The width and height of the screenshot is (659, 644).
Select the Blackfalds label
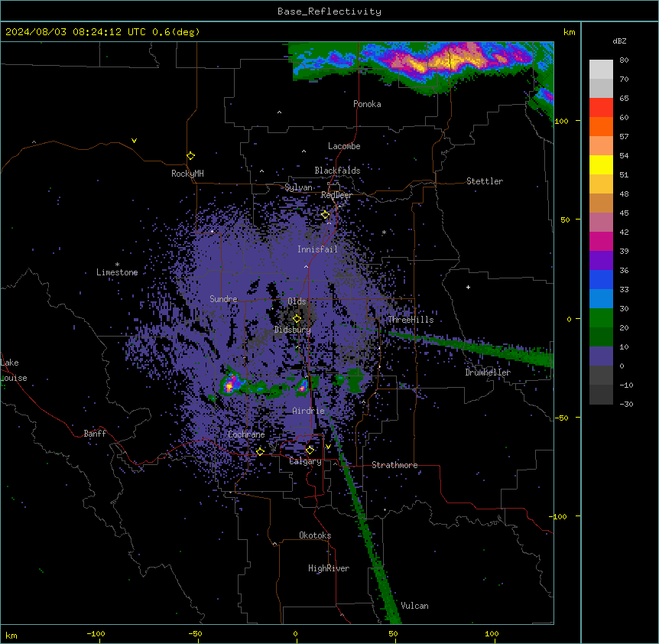coord(337,171)
